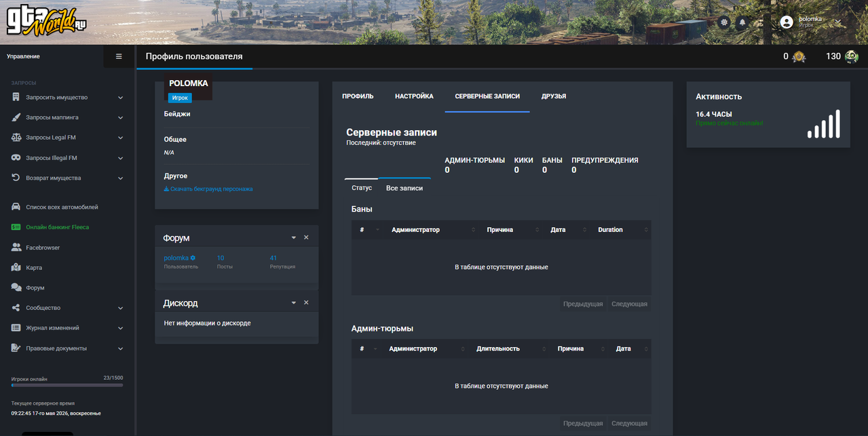Click the list icon for Журнал изменений

[16, 328]
